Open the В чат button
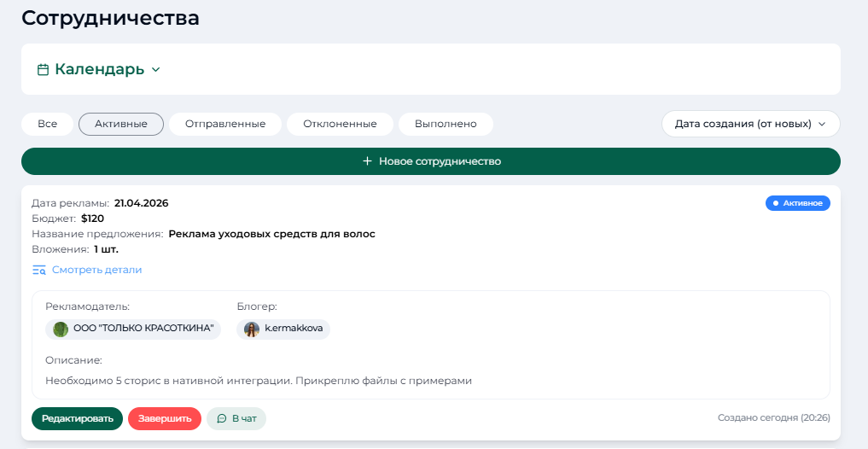The height and width of the screenshot is (449, 868). click(236, 418)
